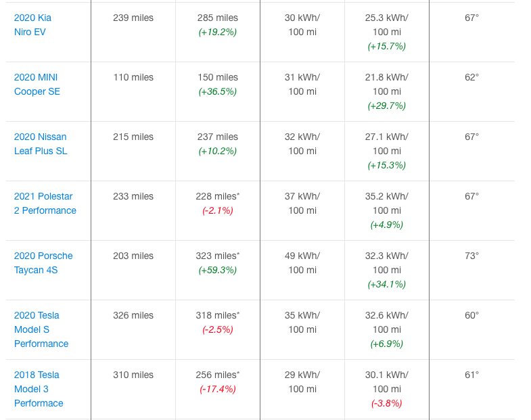Select the red -2.1% Polestar range difference
The image size is (531, 420).
point(218,210)
